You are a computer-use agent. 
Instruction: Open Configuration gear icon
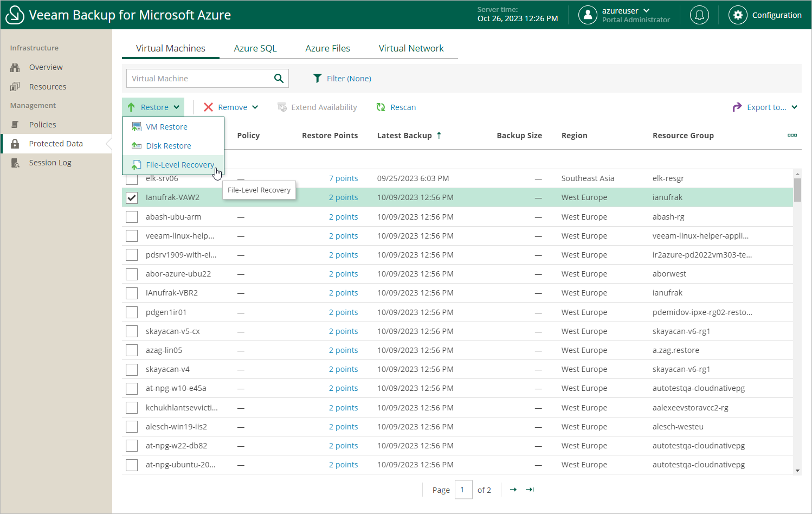point(738,15)
